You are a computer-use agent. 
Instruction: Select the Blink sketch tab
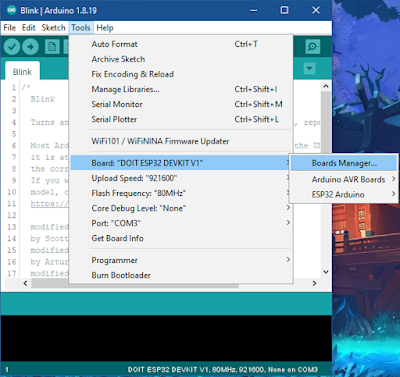22,72
